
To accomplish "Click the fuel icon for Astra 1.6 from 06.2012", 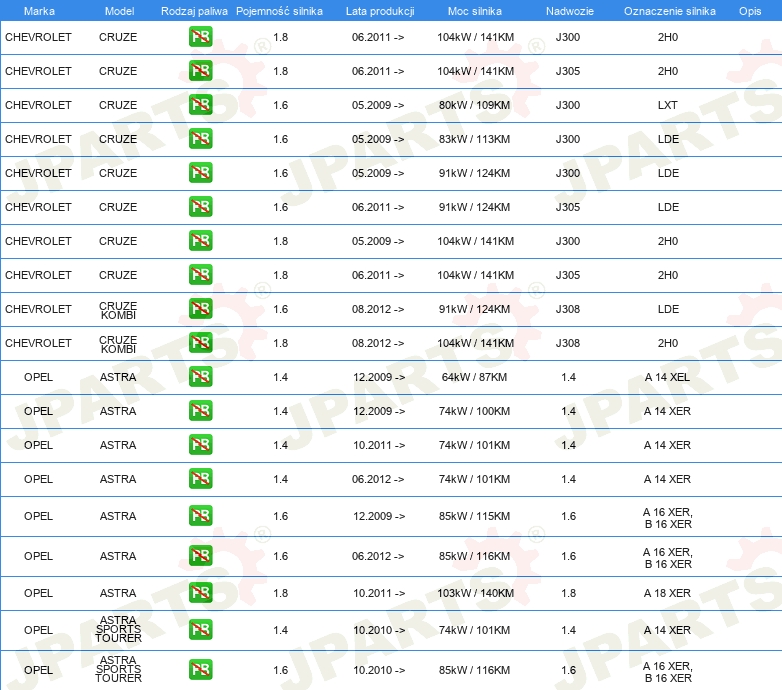I will (200, 555).
